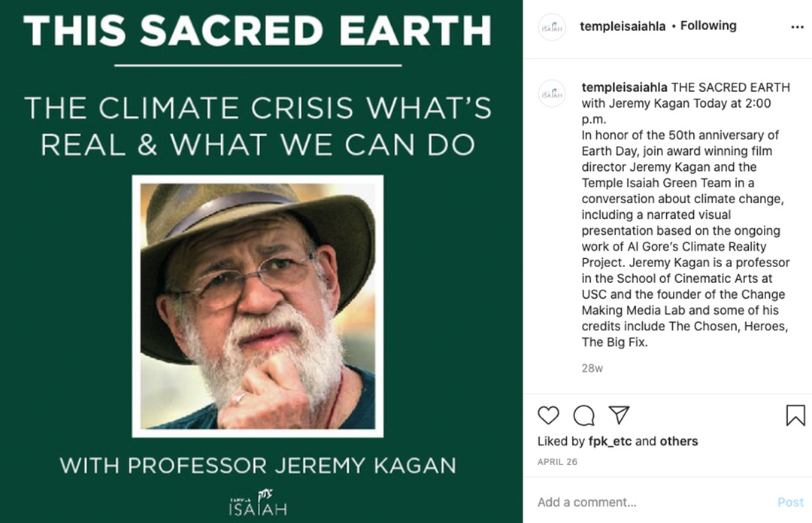Image resolution: width=812 pixels, height=523 pixels.
Task: Click the With Professor Jeremy Kagan text
Action: coord(258,465)
